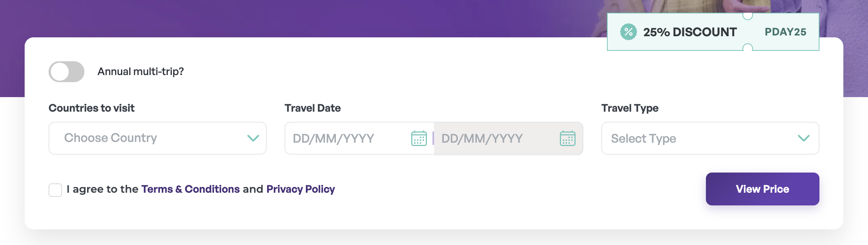
Task: Open the Choose Country dropdown
Action: [x=149, y=138]
